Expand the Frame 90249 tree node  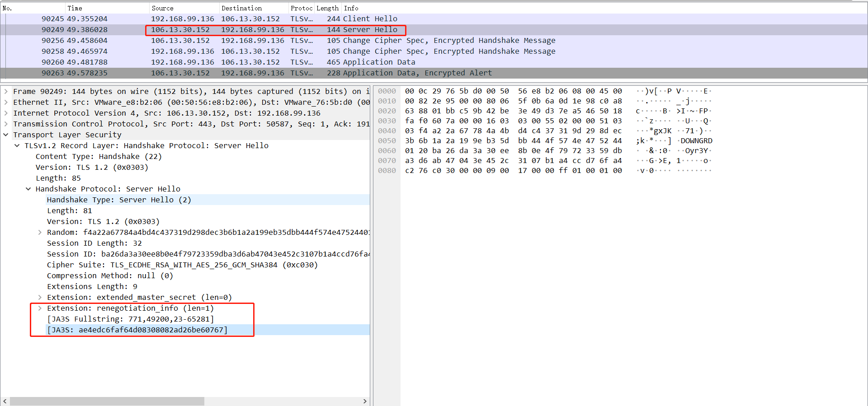(x=6, y=92)
